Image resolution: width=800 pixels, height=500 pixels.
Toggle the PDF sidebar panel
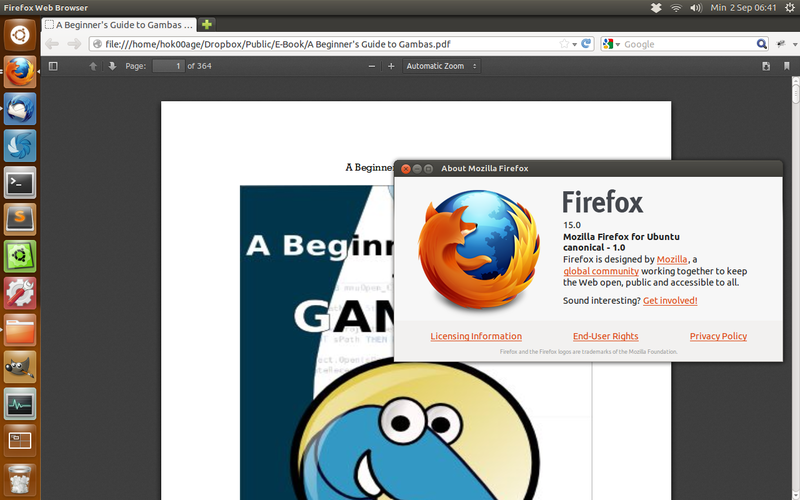(53, 66)
